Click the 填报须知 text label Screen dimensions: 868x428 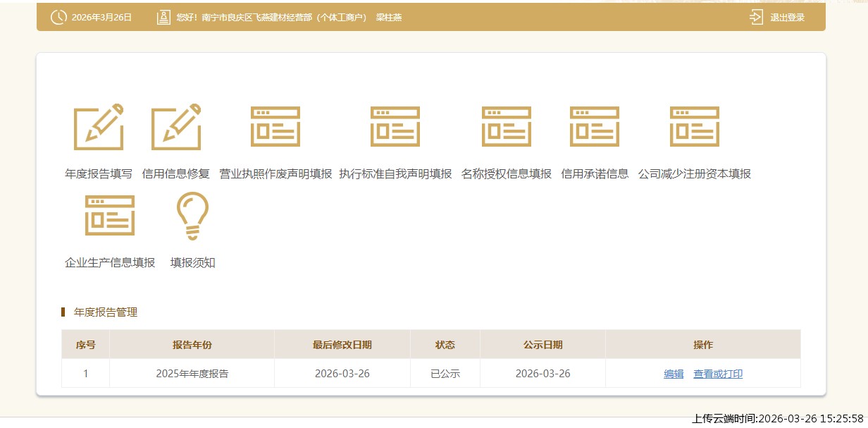pos(192,263)
